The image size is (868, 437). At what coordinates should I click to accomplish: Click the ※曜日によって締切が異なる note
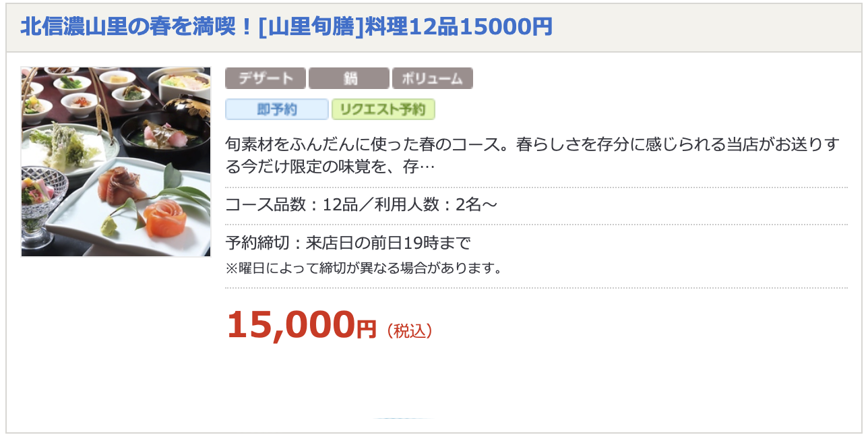coord(365,268)
